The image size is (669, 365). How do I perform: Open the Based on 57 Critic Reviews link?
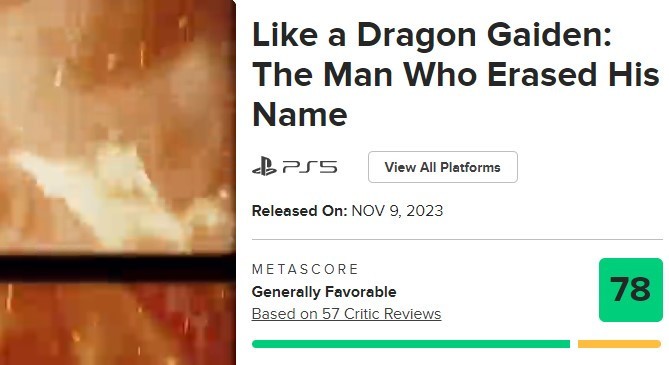346,314
